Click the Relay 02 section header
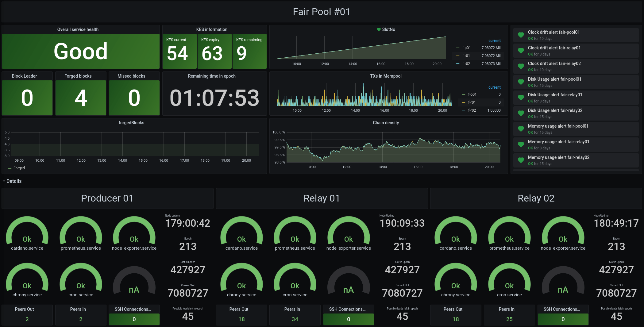Viewport: 644px width, 327px height. pyautogui.click(x=536, y=198)
